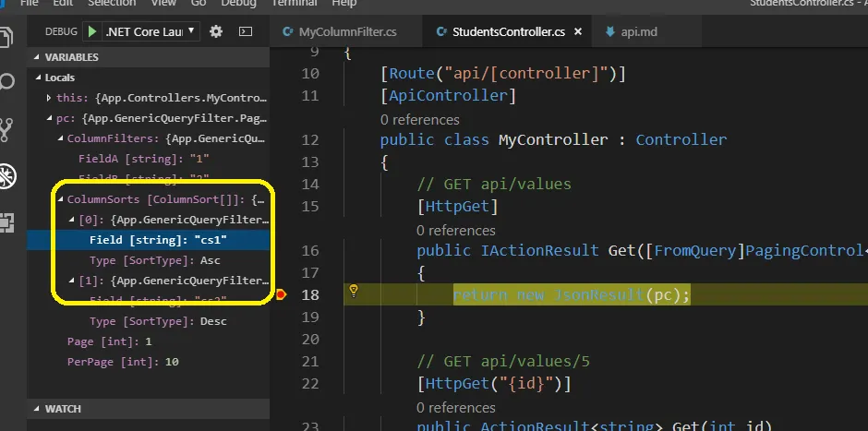This screenshot has height=431, width=868.
Task: Collapse the WATCH section
Action: tap(37, 409)
